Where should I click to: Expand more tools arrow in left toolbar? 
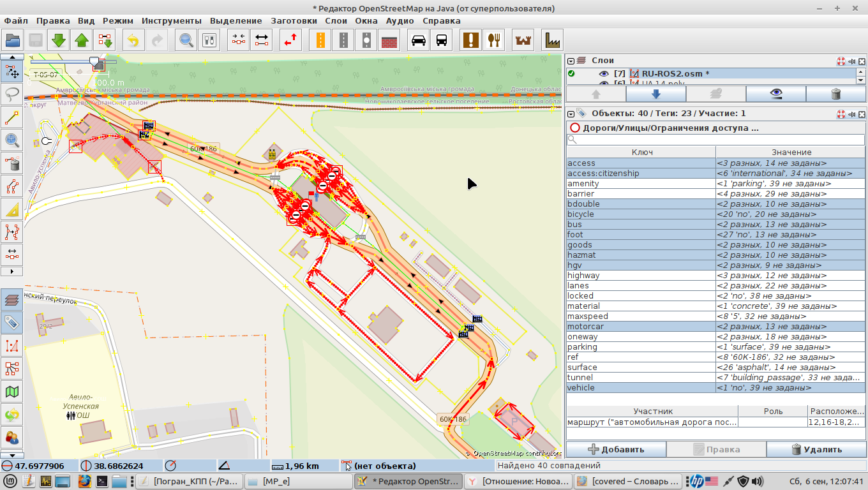click(12, 271)
